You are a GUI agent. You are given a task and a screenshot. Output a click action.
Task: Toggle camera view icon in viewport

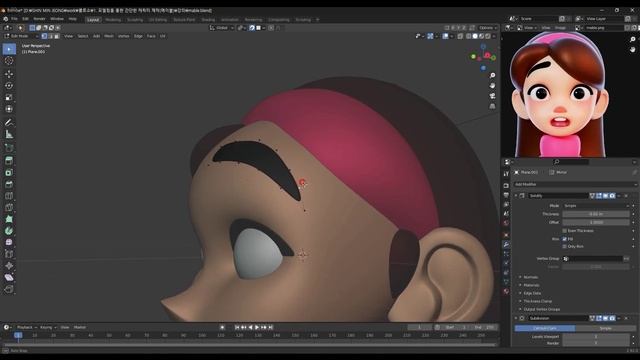pos(493,96)
